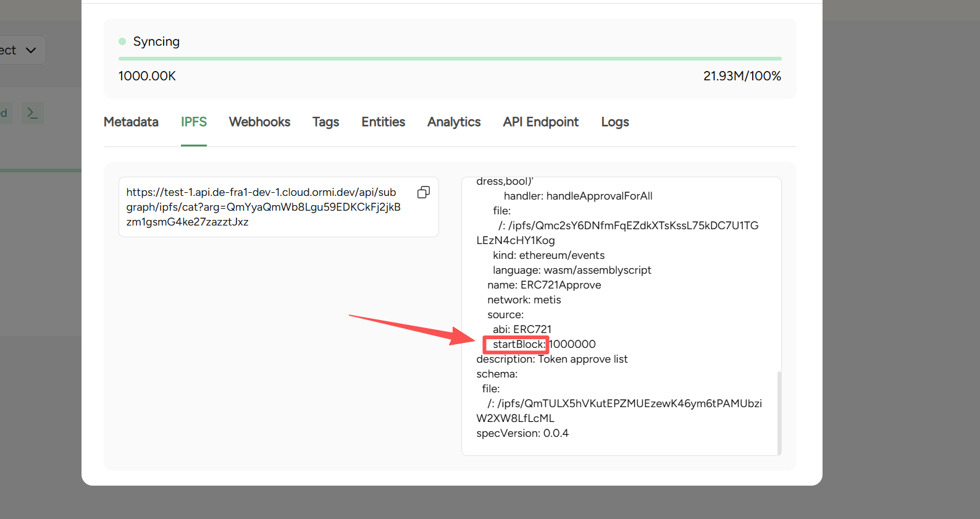Click the 'language: wasm/assemblyscript' line

point(572,270)
